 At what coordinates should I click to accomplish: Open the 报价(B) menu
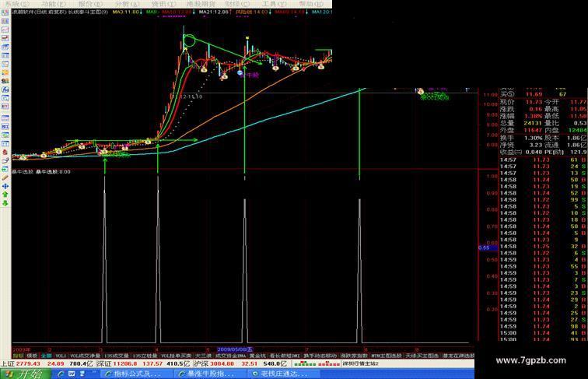(x=90, y=4)
